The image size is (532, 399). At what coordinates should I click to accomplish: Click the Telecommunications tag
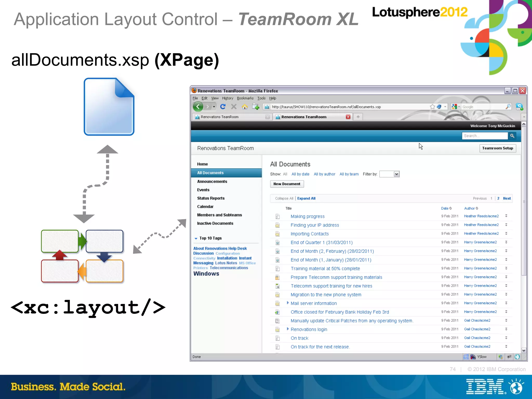pos(229,268)
